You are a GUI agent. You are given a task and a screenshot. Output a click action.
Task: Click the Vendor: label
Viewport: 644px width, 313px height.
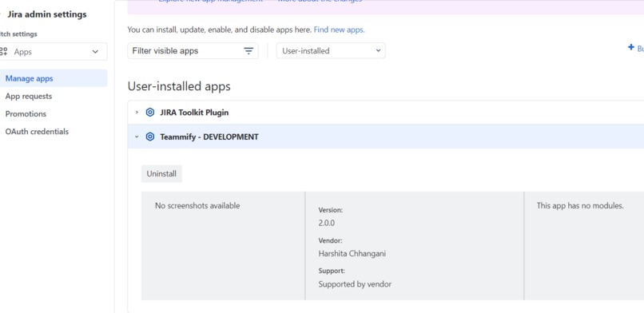click(330, 240)
